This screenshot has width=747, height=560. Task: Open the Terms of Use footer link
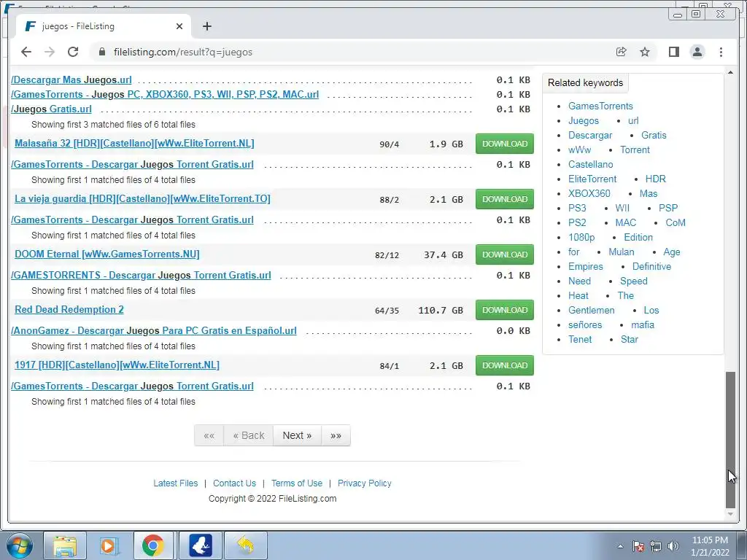tap(297, 483)
